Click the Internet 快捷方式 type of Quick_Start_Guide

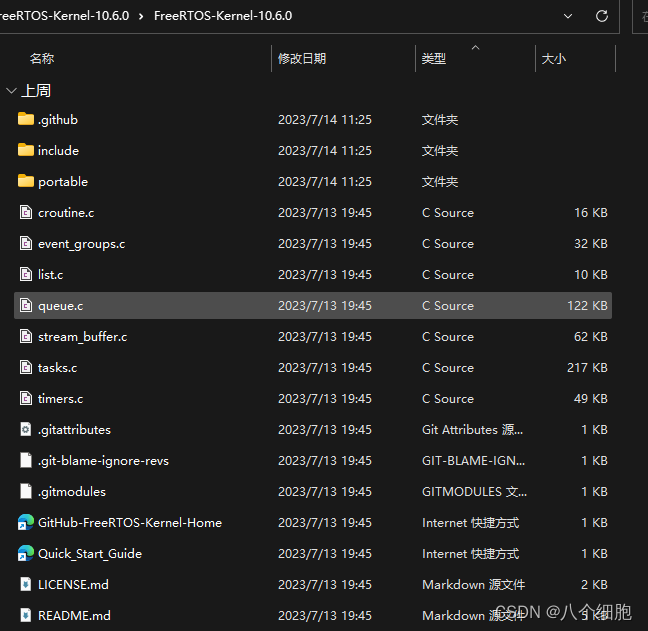tap(470, 554)
